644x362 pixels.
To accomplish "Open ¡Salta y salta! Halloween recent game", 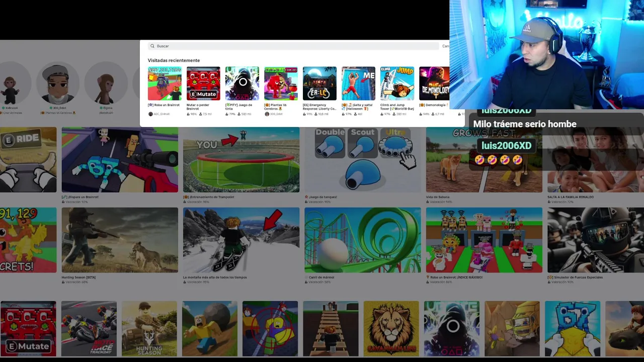I will coord(358,83).
